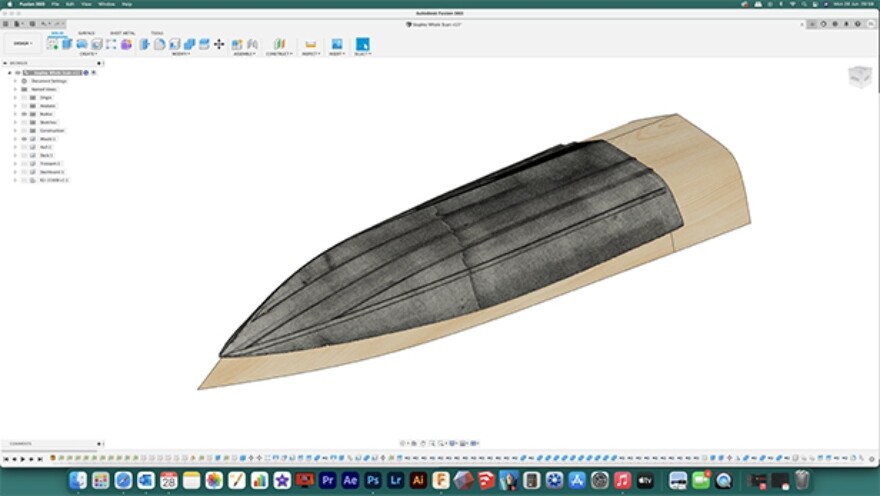The image size is (880, 496).
Task: Click the purple Create Form icon
Action: click(126, 44)
